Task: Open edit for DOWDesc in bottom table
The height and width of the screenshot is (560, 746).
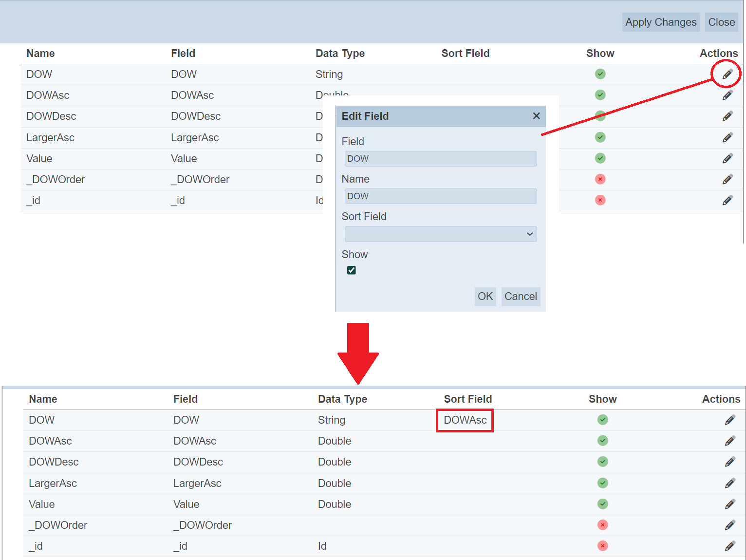Action: [x=729, y=462]
